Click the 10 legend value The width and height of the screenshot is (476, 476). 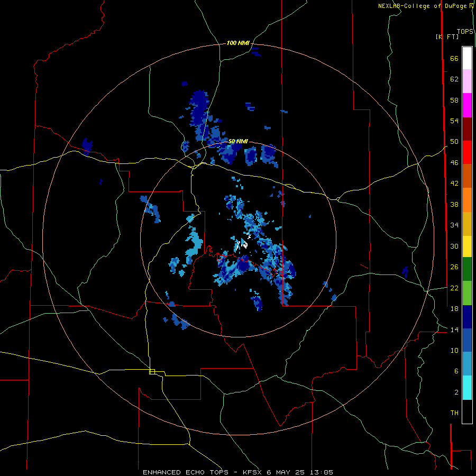454,350
